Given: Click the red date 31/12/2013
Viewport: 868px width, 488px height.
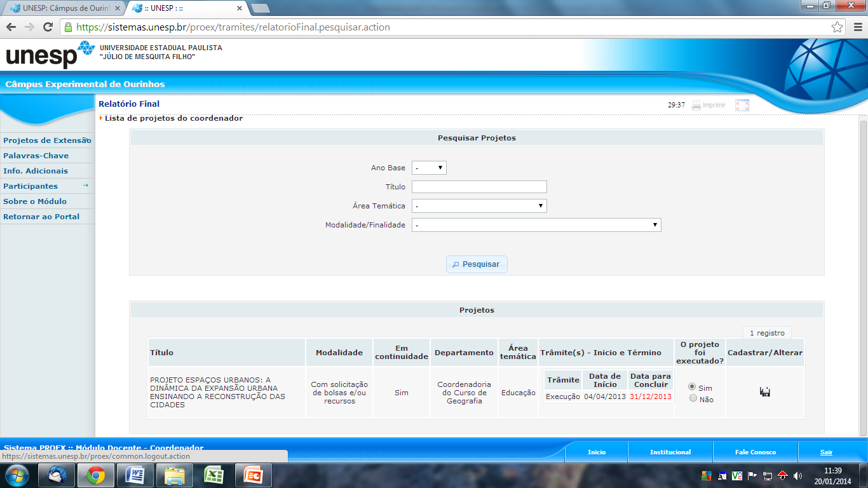Looking at the screenshot, I should coord(651,396).
